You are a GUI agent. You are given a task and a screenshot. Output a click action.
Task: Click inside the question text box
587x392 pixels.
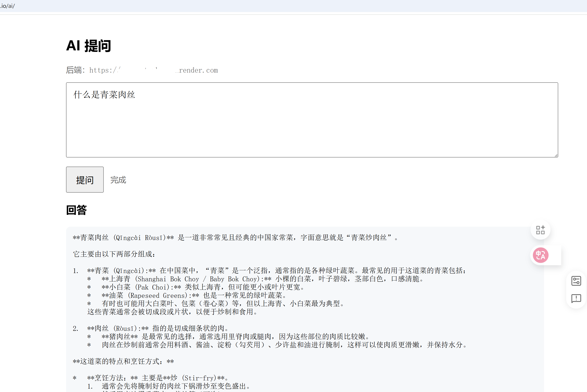tap(312, 125)
